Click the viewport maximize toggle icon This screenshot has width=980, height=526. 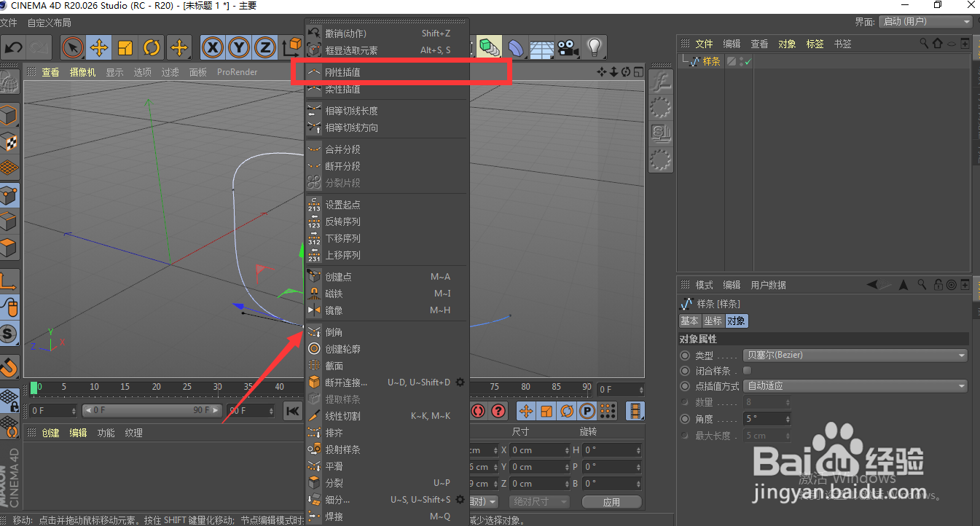[638, 72]
